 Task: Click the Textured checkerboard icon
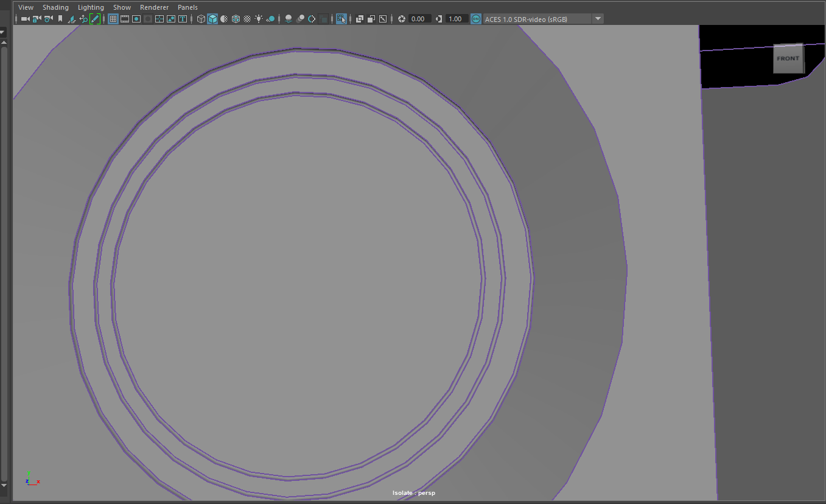tap(247, 19)
